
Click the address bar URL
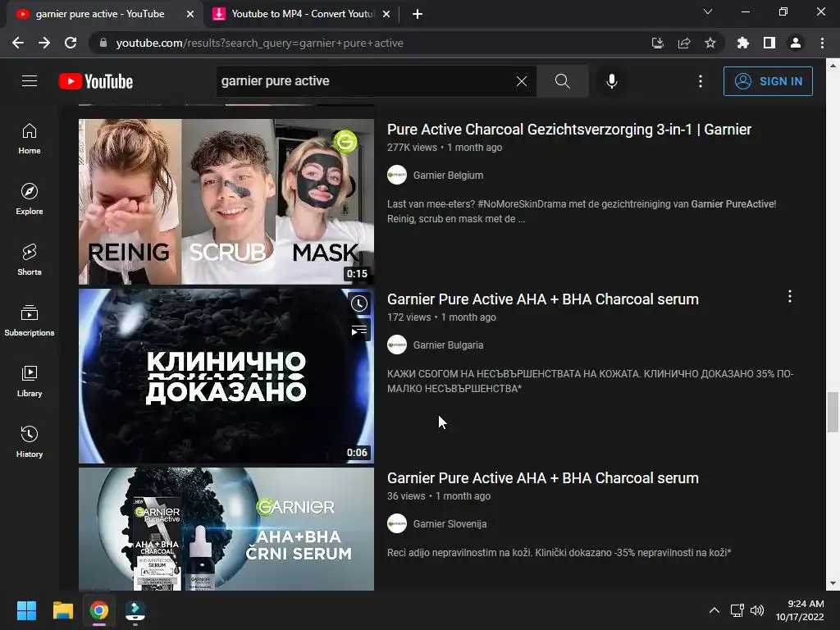pos(260,43)
